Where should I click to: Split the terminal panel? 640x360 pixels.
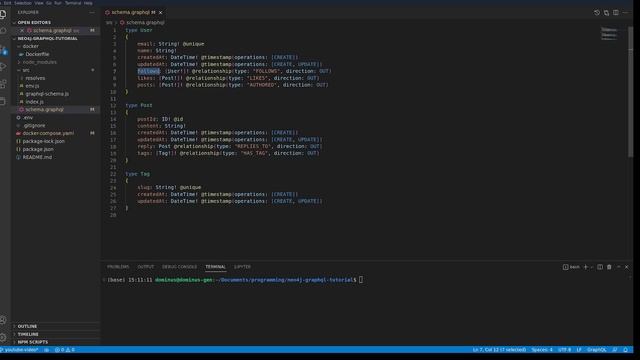(600, 267)
